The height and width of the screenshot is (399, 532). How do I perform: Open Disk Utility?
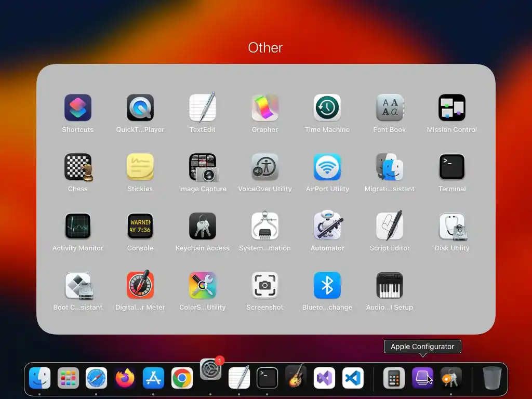click(452, 227)
